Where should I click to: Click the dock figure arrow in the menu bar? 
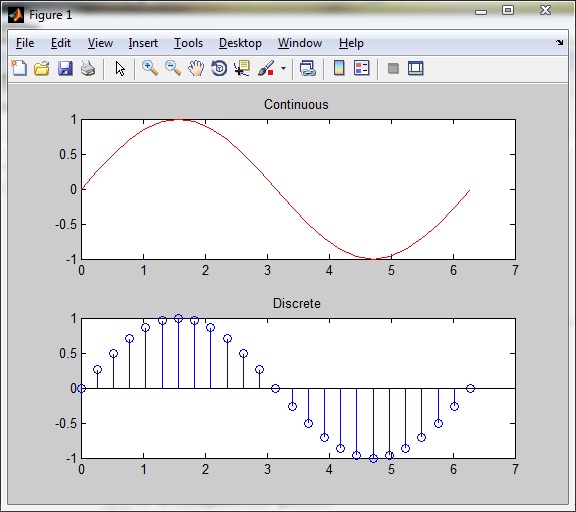pyautogui.click(x=559, y=43)
